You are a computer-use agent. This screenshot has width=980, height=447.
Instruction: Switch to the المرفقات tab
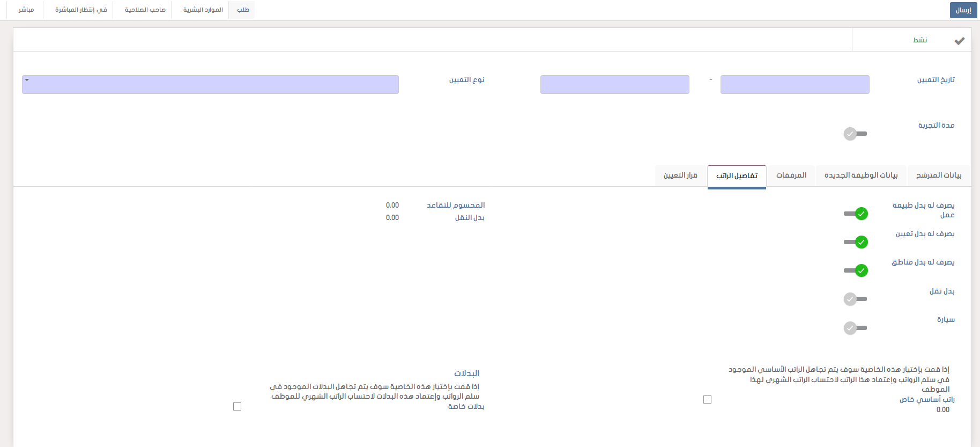pos(791,175)
